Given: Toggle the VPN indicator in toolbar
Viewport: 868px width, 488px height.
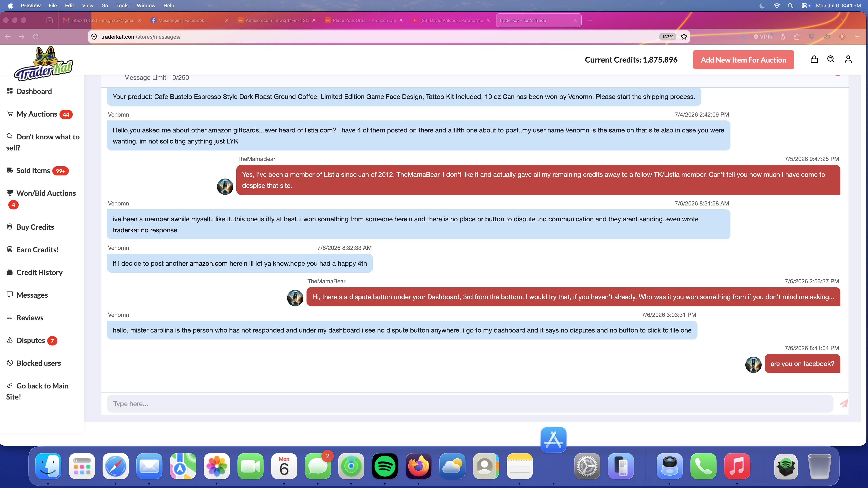Looking at the screenshot, I should click(763, 37).
